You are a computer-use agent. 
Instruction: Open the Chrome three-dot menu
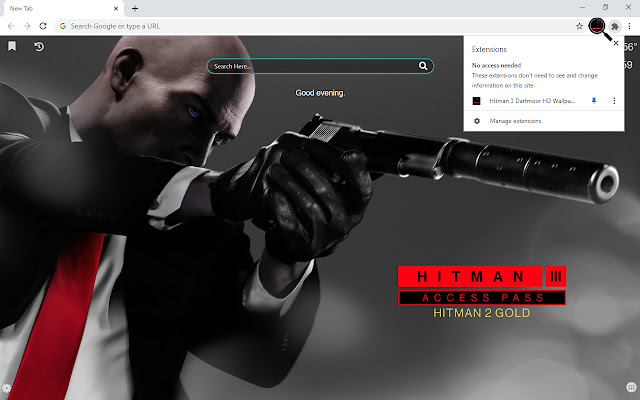(x=629, y=26)
